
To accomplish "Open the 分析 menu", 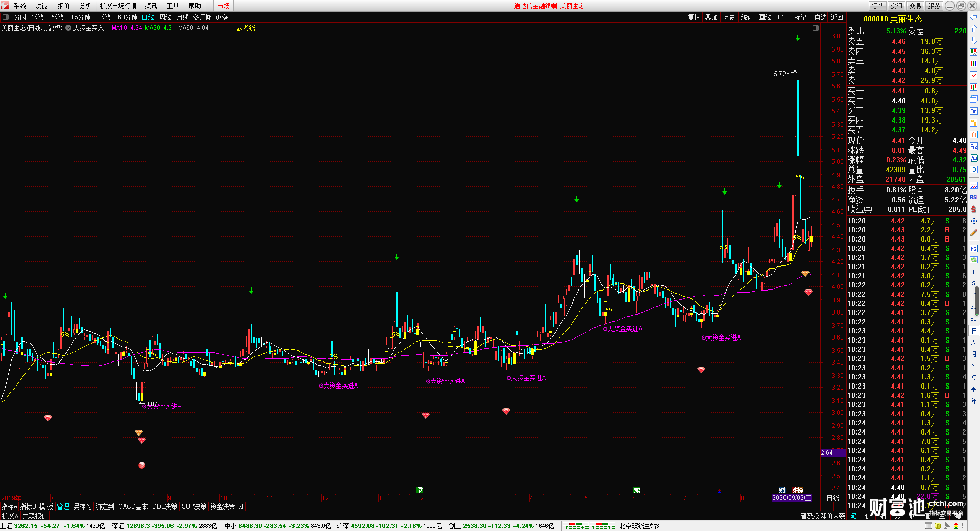I will tap(86, 6).
